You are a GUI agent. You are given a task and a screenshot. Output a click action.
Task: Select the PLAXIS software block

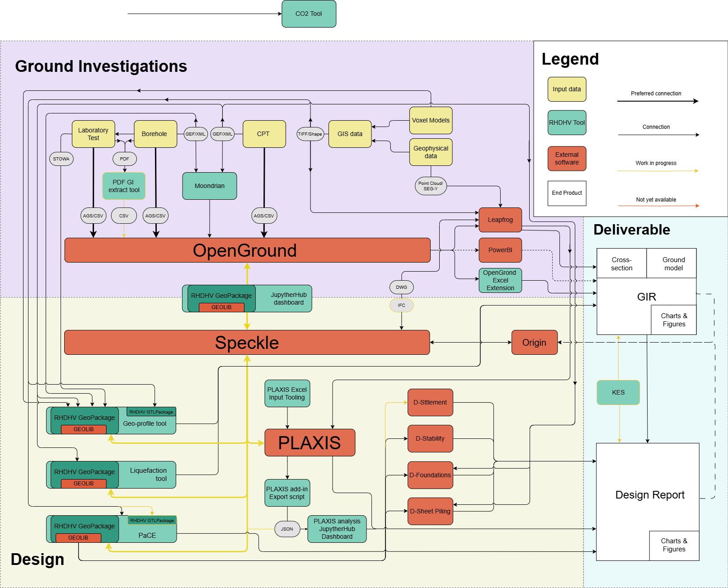[310, 442]
